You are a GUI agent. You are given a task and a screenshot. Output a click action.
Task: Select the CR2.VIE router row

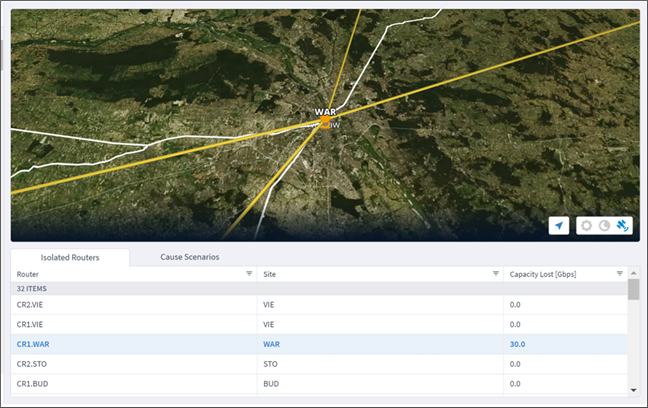coord(319,305)
